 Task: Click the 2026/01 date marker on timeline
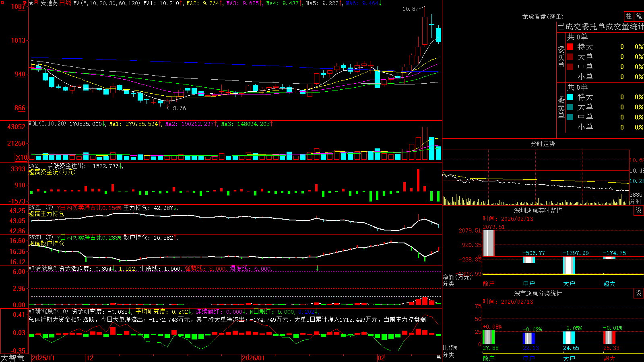254,358
